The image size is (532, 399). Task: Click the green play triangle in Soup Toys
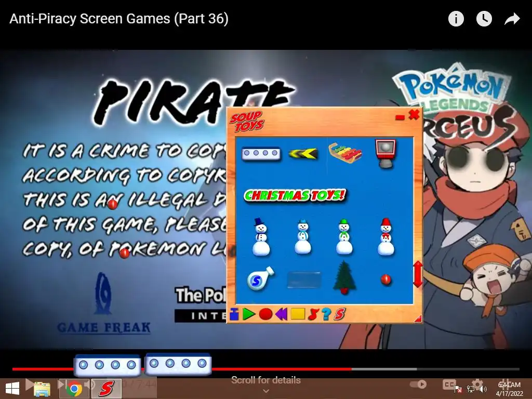(x=249, y=314)
